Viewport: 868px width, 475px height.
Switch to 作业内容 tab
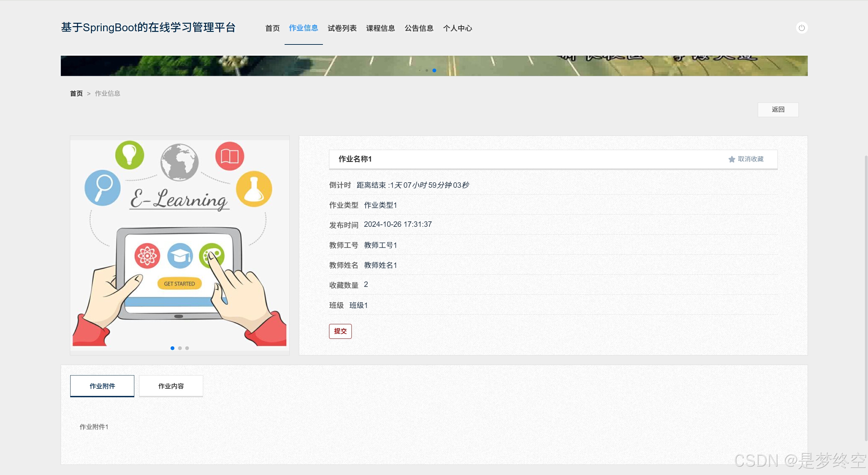pyautogui.click(x=171, y=386)
